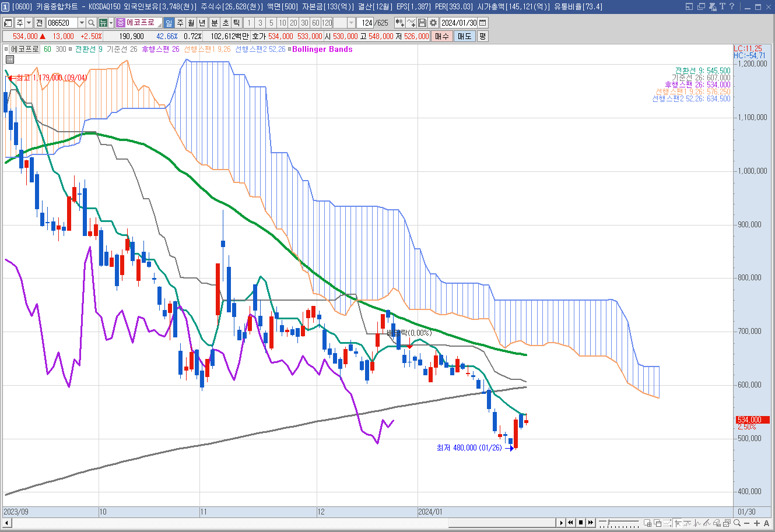
Task: Click the panel layout icon at toolbar far left
Action: click(x=8, y=23)
